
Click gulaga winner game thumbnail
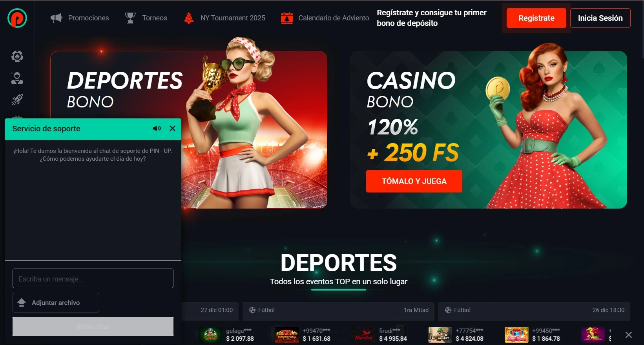[211, 335]
